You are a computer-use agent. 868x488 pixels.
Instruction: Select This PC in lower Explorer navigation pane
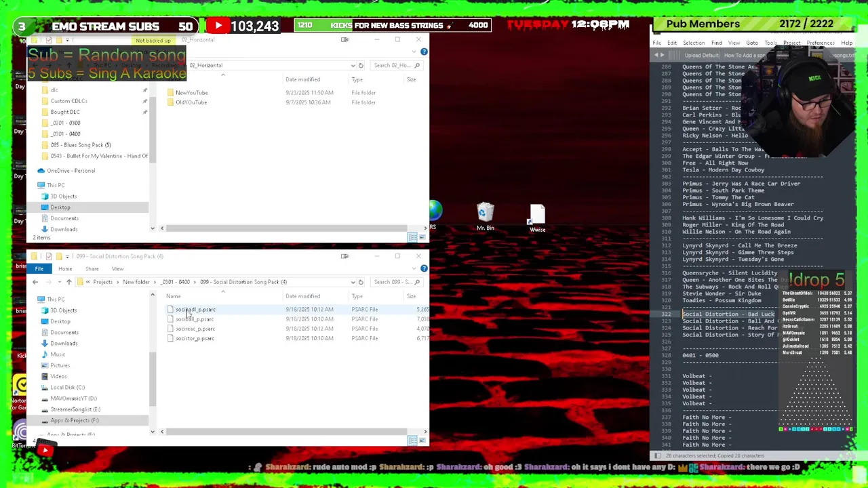coord(56,299)
